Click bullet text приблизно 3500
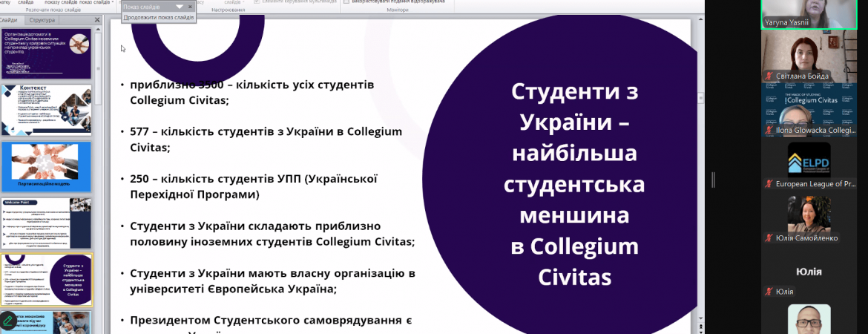The height and width of the screenshot is (334, 868). click(x=252, y=93)
